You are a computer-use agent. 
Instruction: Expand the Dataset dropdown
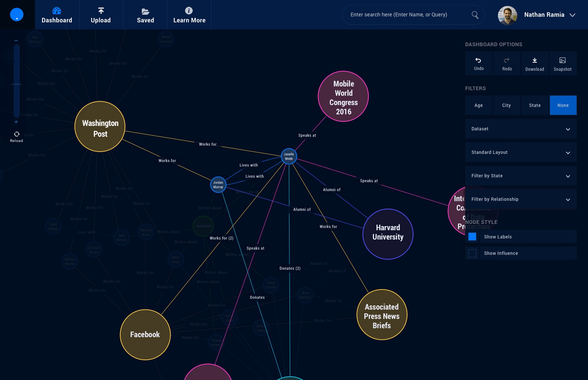(521, 129)
